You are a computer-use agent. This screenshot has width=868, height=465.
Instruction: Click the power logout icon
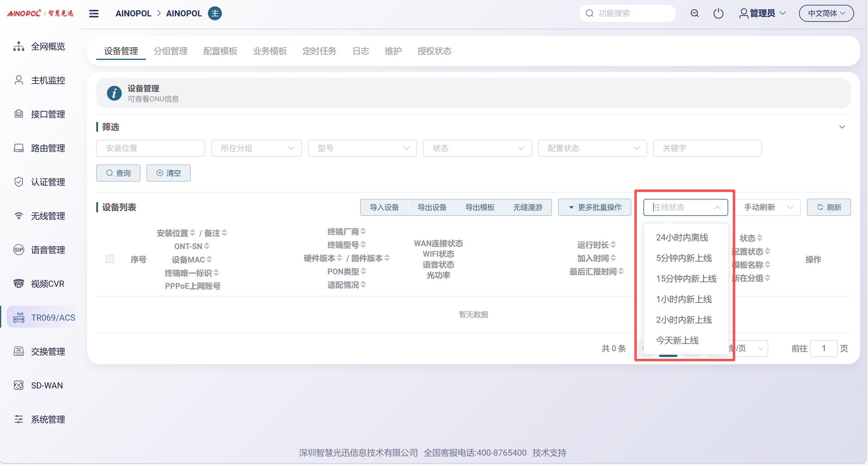pos(718,14)
